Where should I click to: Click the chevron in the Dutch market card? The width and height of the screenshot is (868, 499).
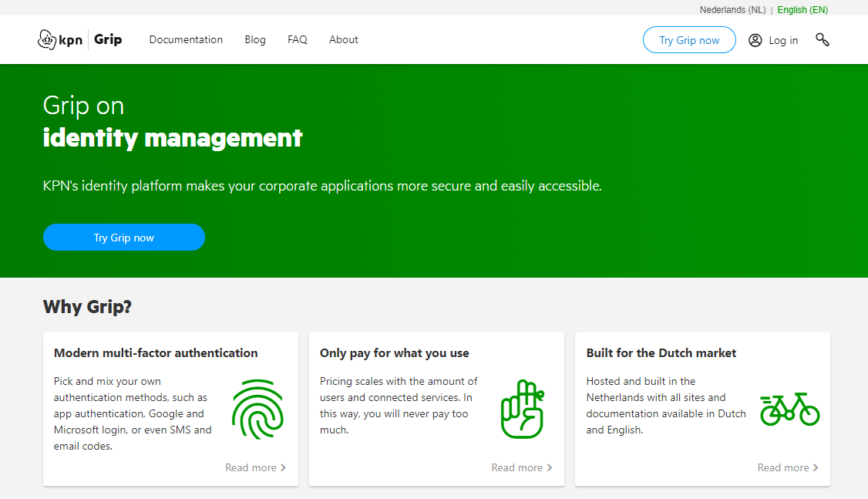(816, 467)
